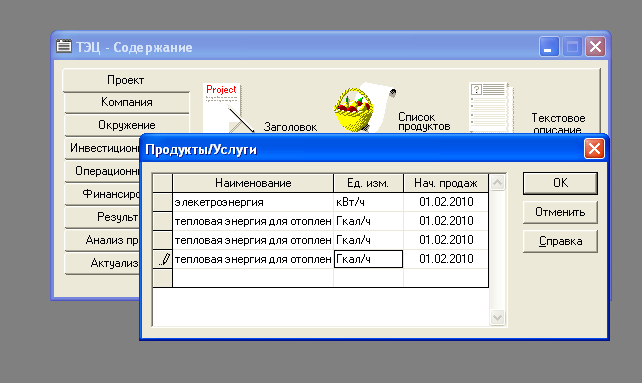Viewport: 642px width, 383px height.
Task: Click the Нач. продаж column header
Action: click(446, 183)
